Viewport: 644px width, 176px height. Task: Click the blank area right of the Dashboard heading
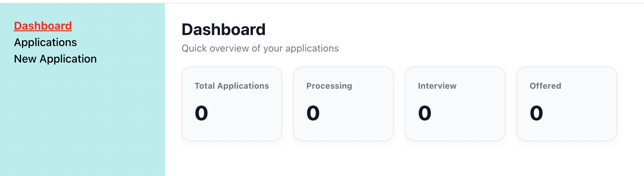(x=447, y=30)
